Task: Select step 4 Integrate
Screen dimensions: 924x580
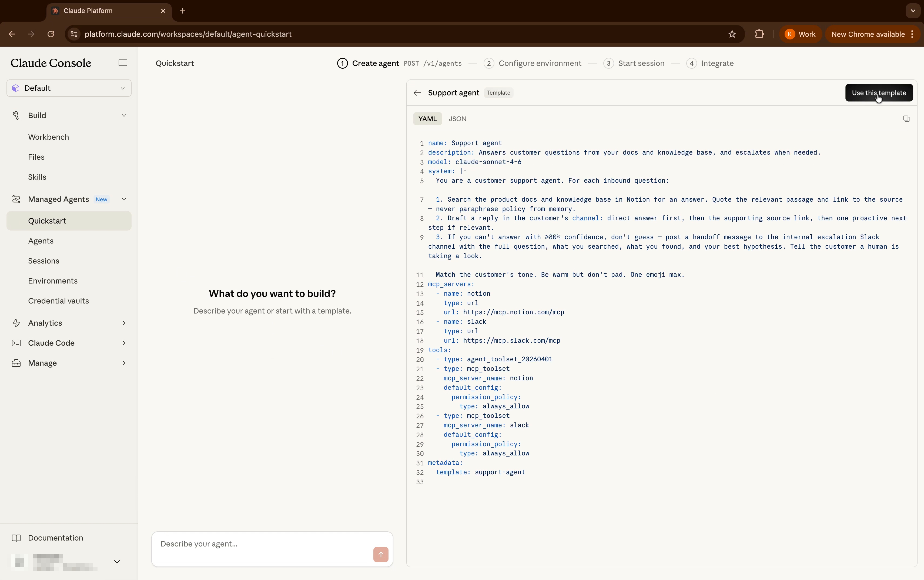Action: click(x=710, y=63)
